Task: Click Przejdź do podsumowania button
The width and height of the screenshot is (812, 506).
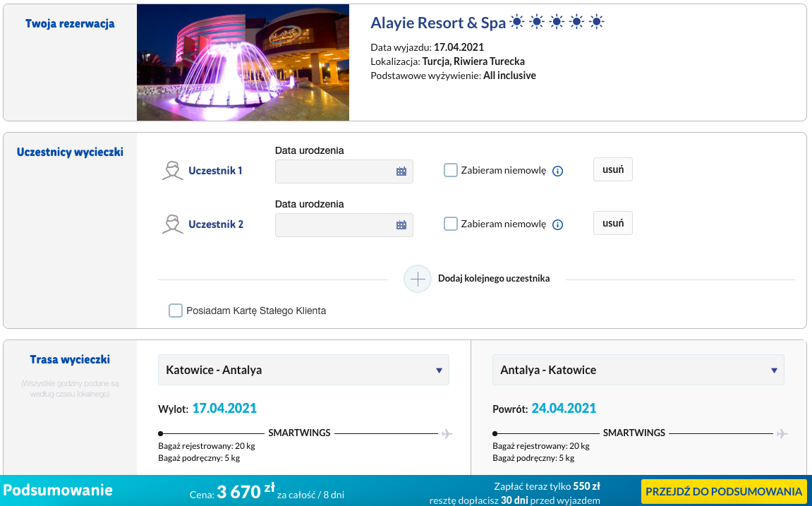Action: 723,491
